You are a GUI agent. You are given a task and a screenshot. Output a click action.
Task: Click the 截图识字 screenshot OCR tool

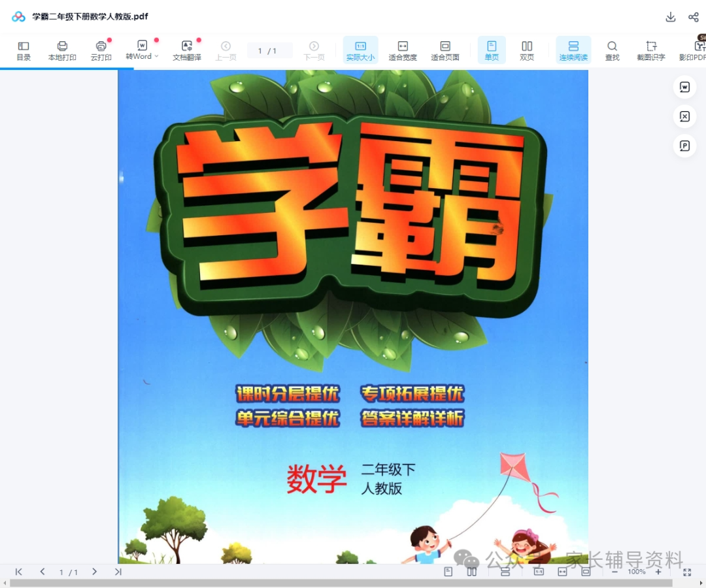click(650, 51)
